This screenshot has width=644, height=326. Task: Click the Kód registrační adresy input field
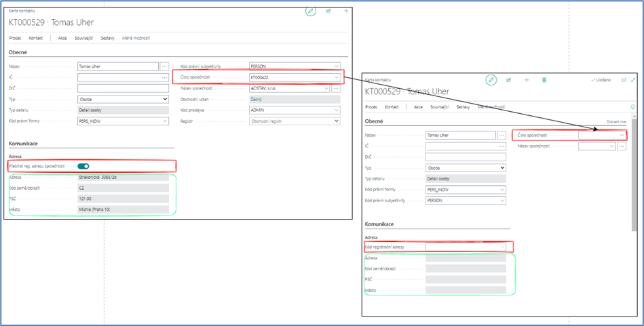[461, 247]
